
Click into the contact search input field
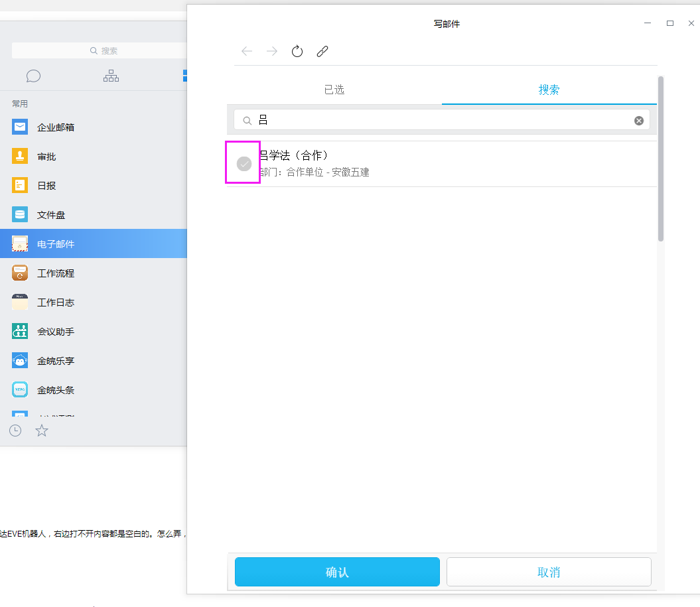(442, 121)
